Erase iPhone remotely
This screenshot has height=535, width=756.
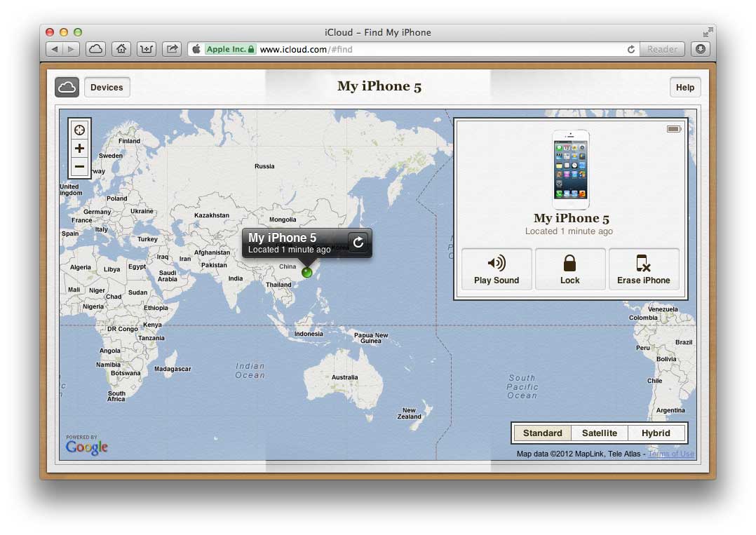point(644,269)
